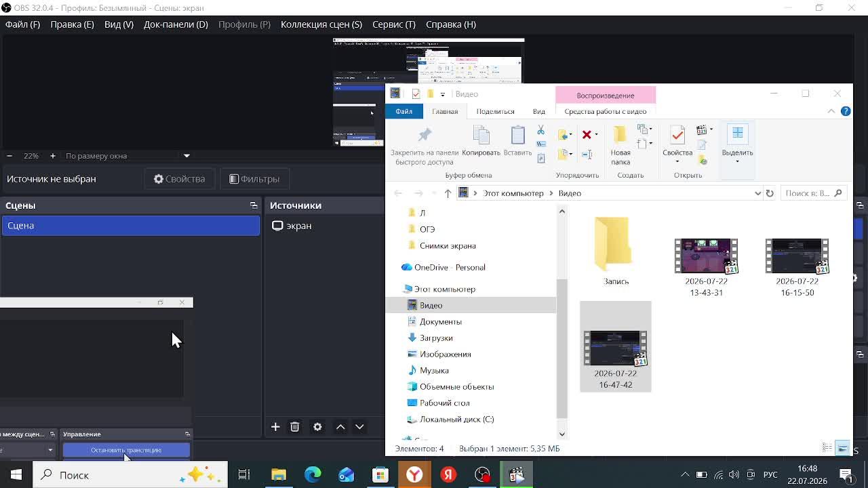The image size is (868, 488).
Task: Open Файл menu in OBS
Action: tap(22, 24)
